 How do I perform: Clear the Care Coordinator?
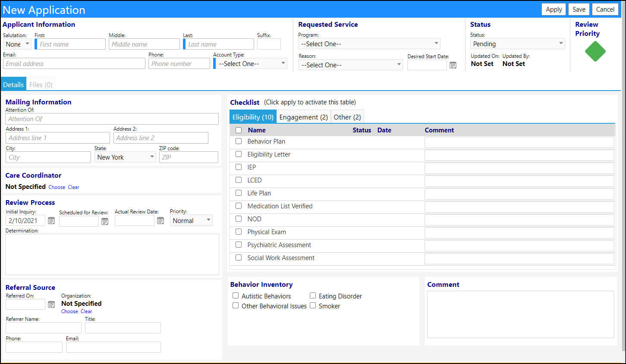74,187
